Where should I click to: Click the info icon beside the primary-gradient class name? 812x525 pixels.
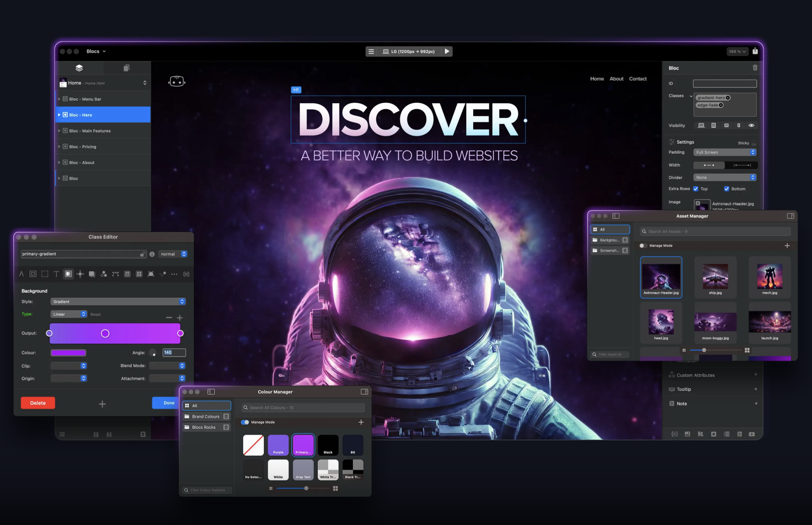[152, 254]
